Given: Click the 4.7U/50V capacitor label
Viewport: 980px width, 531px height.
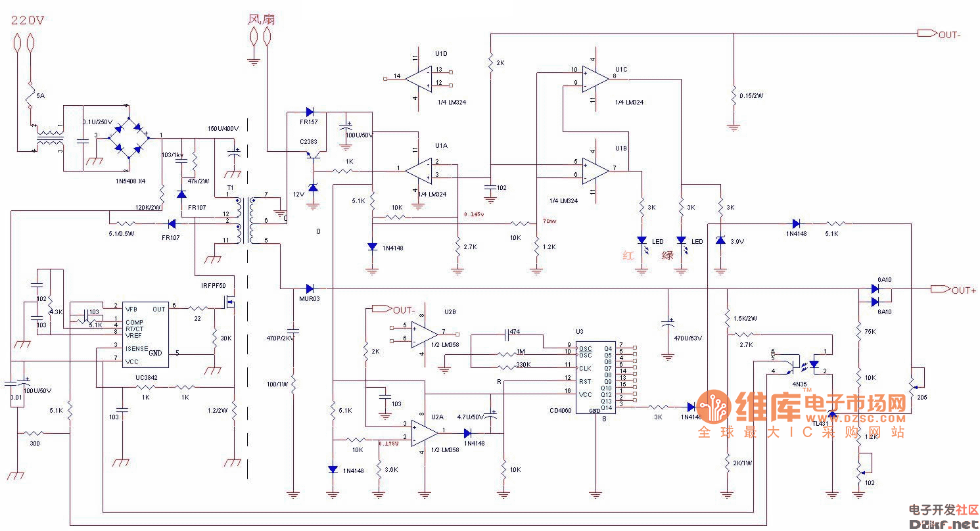Looking at the screenshot, I should click(x=471, y=417).
